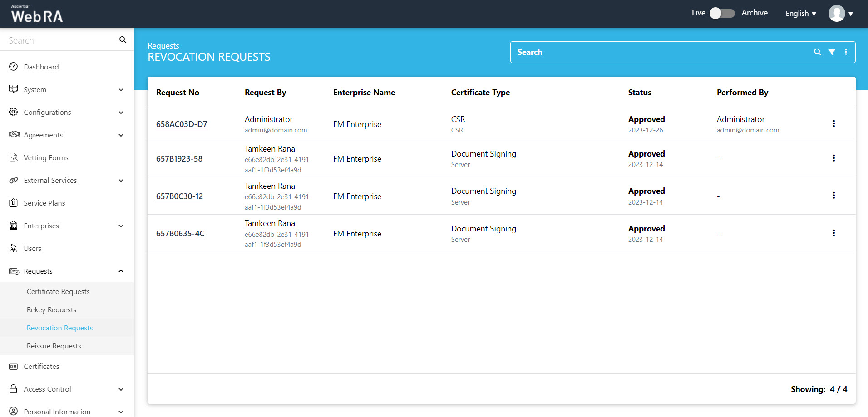Go to Reissue Requests page
The height and width of the screenshot is (417, 868).
click(54, 346)
